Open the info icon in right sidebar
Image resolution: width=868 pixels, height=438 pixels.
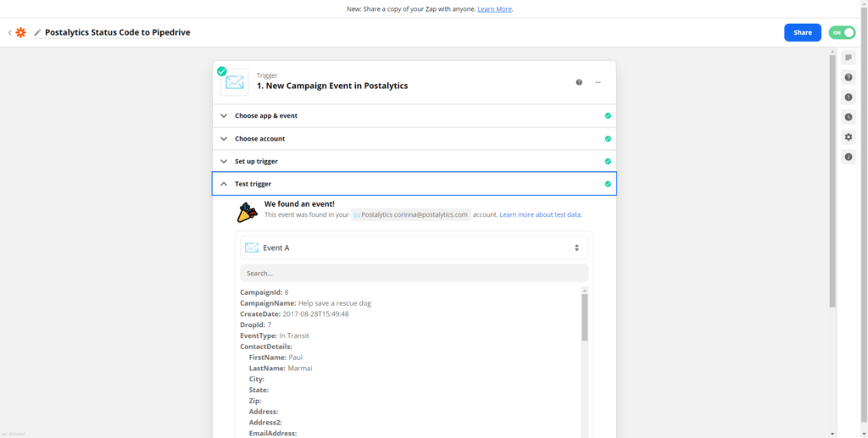click(x=848, y=157)
